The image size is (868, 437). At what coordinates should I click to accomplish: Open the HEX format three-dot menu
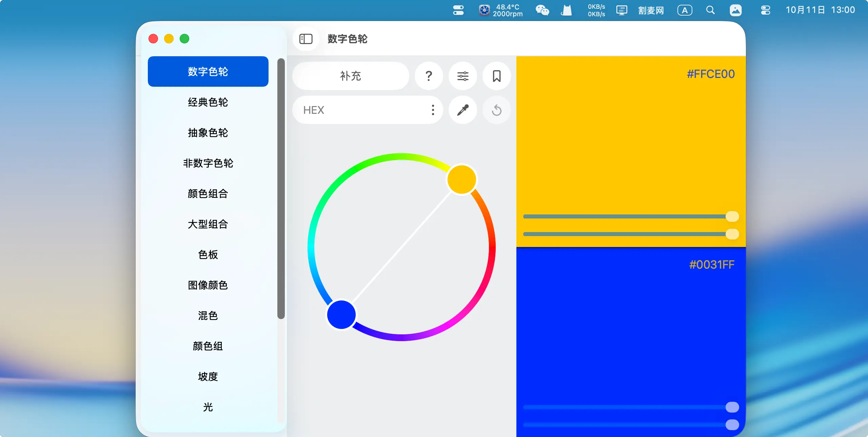pyautogui.click(x=433, y=110)
